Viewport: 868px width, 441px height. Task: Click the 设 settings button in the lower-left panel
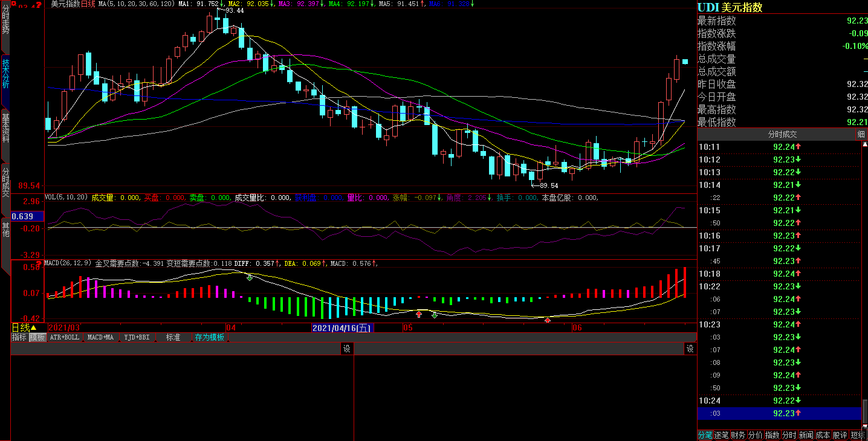pyautogui.click(x=347, y=349)
